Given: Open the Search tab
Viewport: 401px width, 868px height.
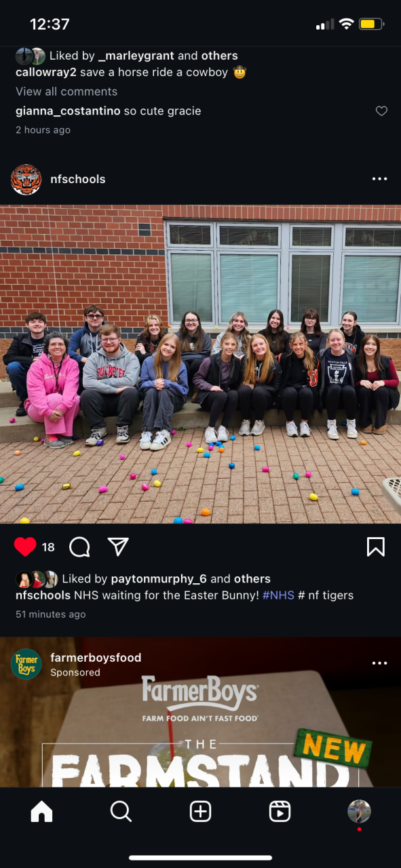Looking at the screenshot, I should pyautogui.click(x=121, y=811).
